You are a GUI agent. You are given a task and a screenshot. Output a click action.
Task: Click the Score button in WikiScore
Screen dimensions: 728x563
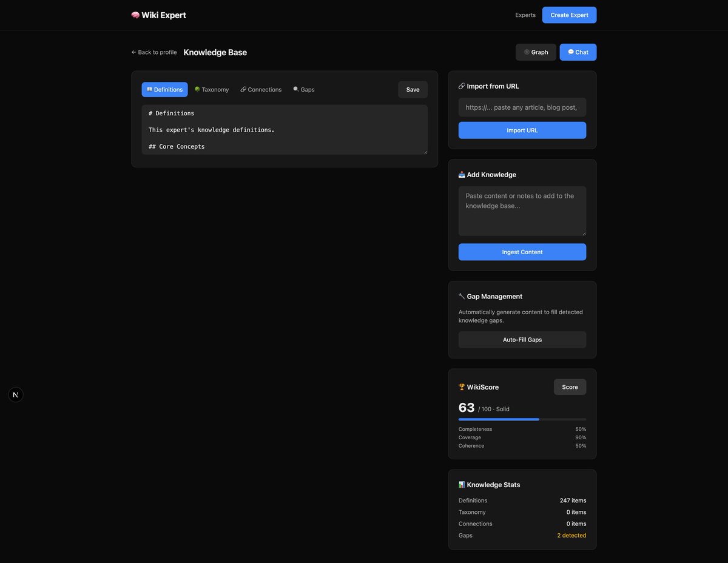[x=570, y=387]
